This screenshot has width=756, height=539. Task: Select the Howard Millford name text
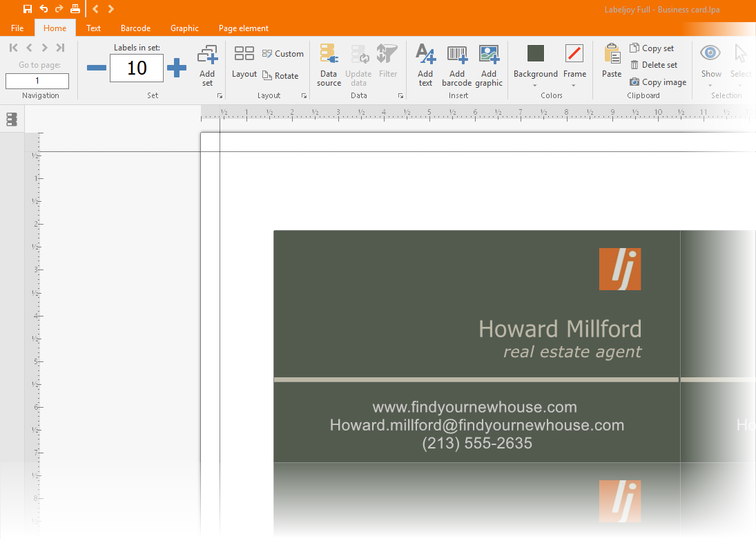(x=560, y=329)
